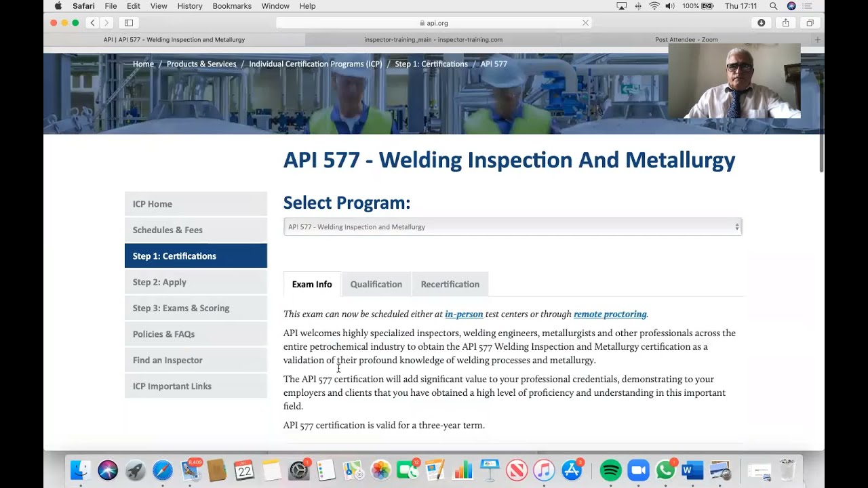Open Calendar in the Dock

pyautogui.click(x=244, y=470)
